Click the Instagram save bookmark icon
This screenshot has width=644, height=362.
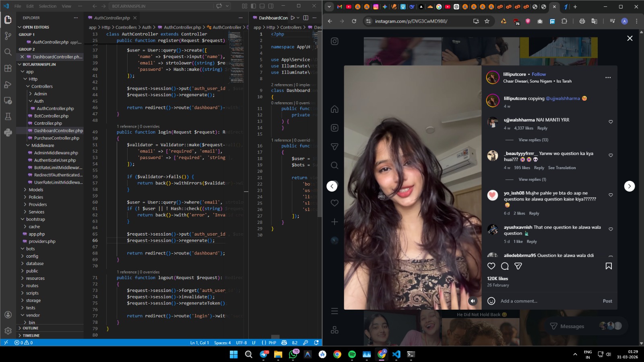[x=609, y=266]
